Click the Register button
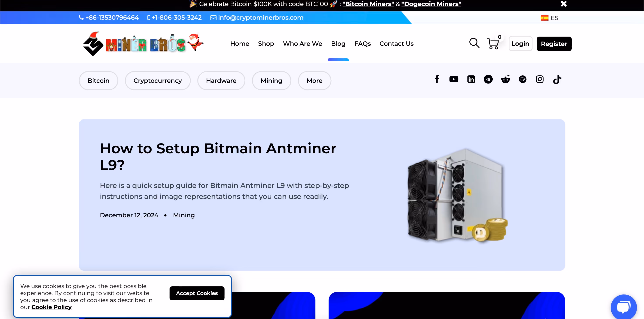Viewport: 644px width, 319px height. coord(554,44)
